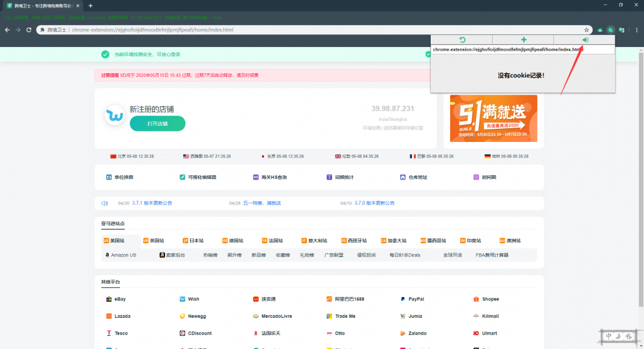Open the Chrome three-dot menu
The width and height of the screenshot is (644, 349).
[636, 29]
